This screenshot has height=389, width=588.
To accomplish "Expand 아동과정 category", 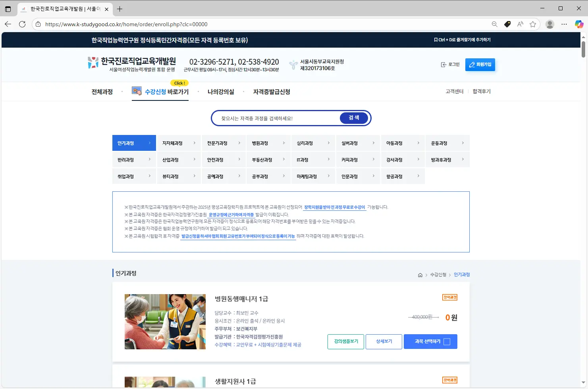I will click(x=403, y=143).
